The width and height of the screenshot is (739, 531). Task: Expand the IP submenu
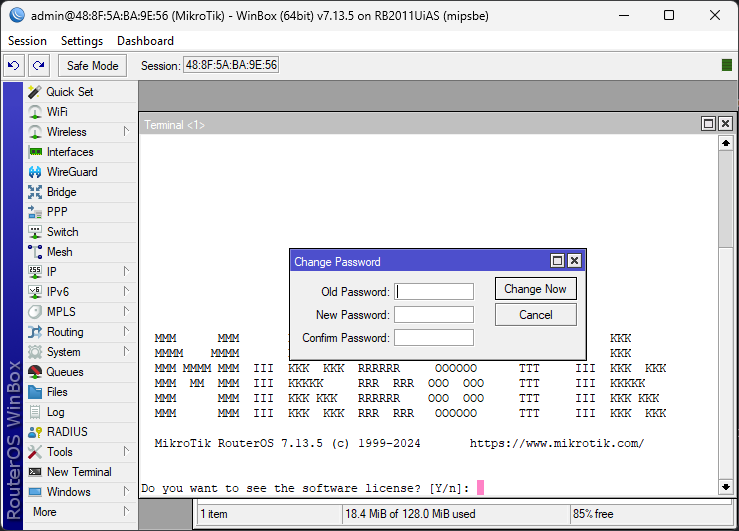click(126, 272)
